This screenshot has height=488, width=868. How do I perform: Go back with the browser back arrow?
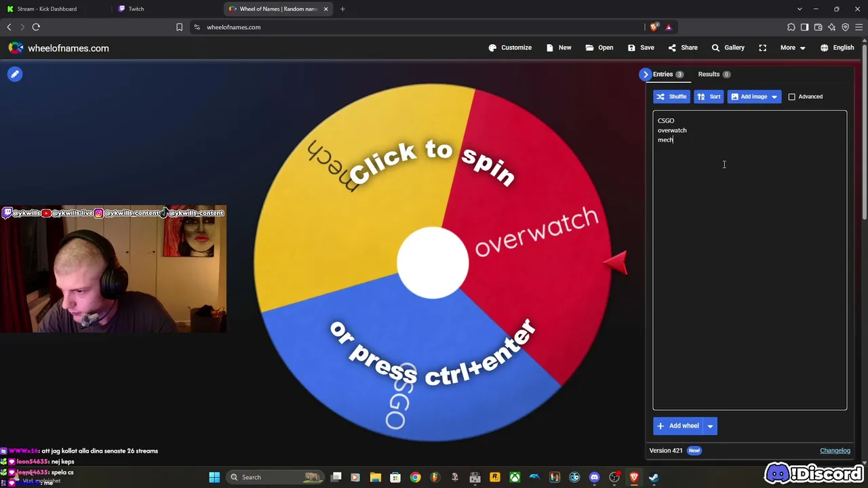pyautogui.click(x=9, y=27)
